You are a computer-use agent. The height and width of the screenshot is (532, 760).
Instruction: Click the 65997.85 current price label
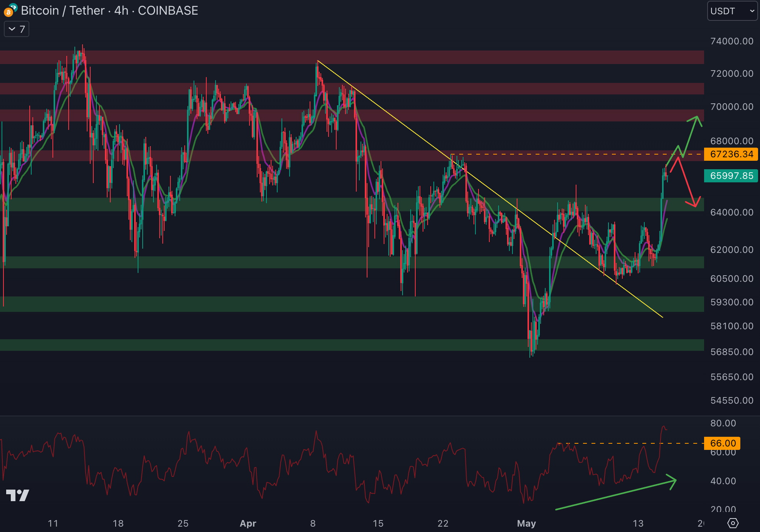coord(731,176)
